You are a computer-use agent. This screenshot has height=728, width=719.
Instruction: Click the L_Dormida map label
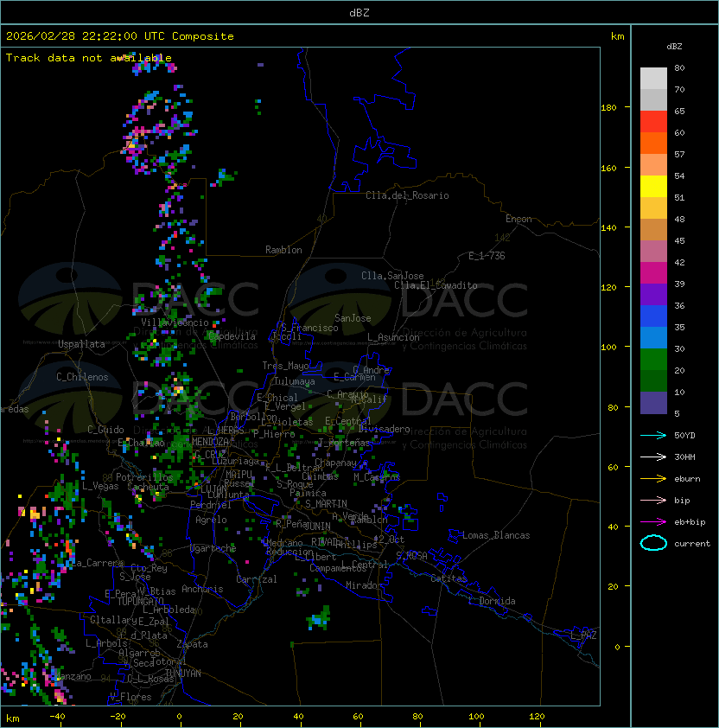pyautogui.click(x=492, y=601)
